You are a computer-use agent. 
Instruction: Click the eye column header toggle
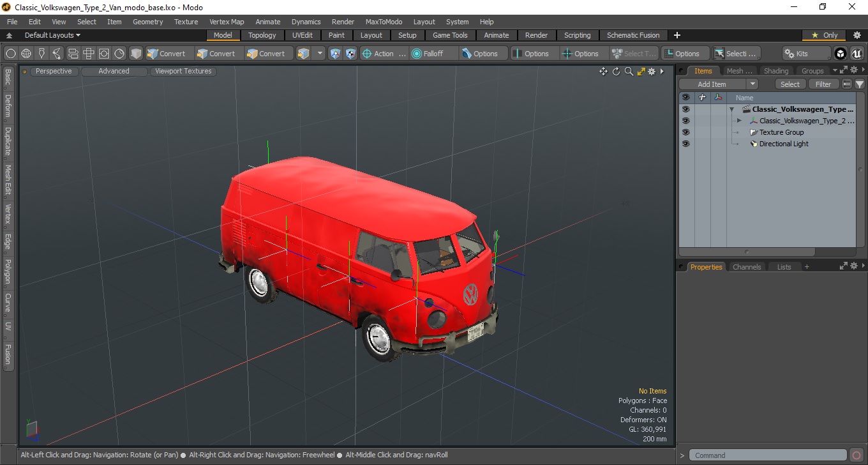coord(685,98)
